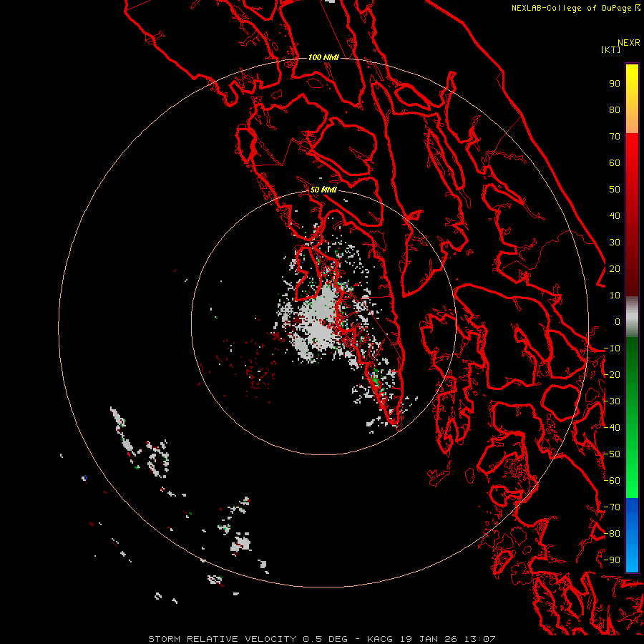
Task: Click the positive 30 scale value
Action: [615, 243]
